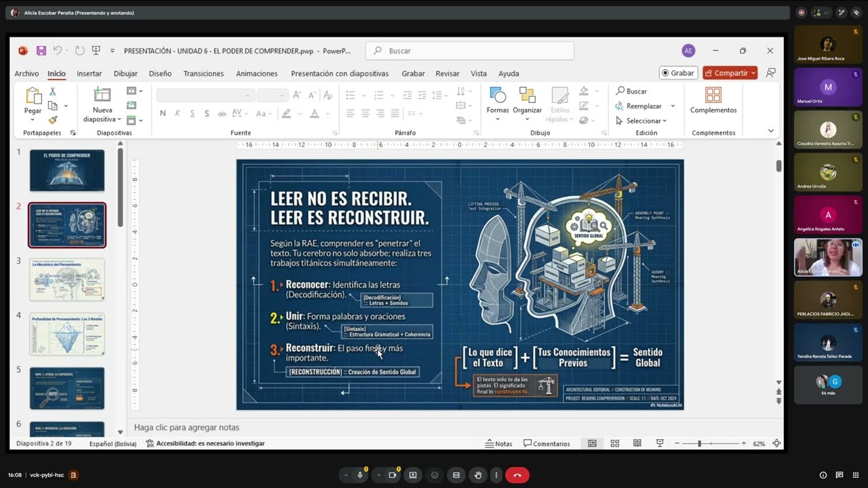Screen dimensions: 868x488
Task: Click the present-from-beginning icon in title bar
Action: 96,51
